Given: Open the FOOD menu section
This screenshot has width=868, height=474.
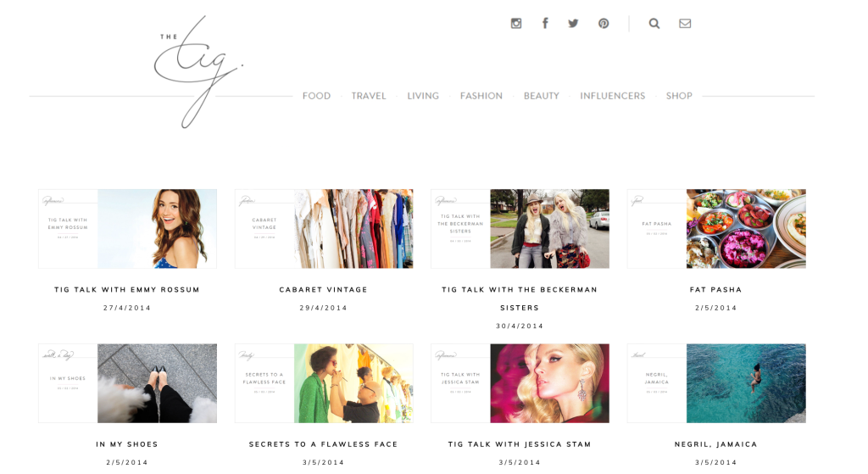Looking at the screenshot, I should point(316,96).
